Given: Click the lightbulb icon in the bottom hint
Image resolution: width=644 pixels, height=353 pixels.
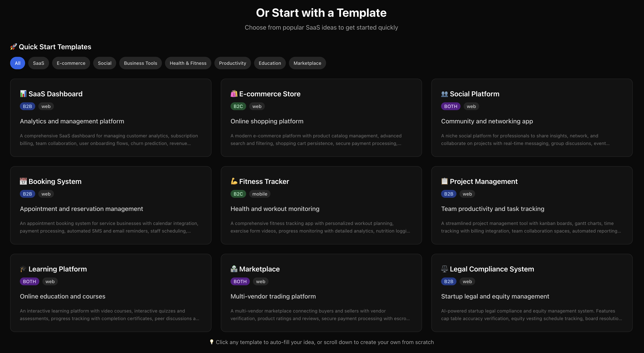Looking at the screenshot, I should pos(212,342).
